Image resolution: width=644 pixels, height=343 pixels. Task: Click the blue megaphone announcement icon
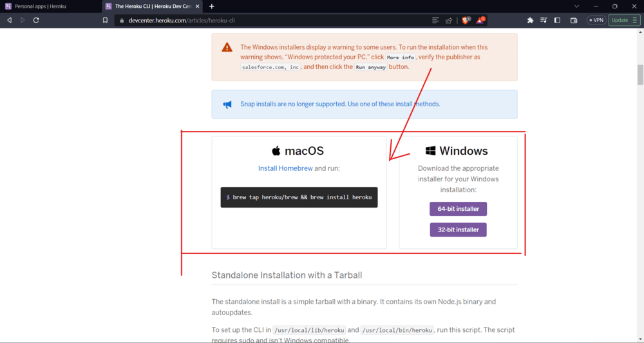click(x=227, y=104)
